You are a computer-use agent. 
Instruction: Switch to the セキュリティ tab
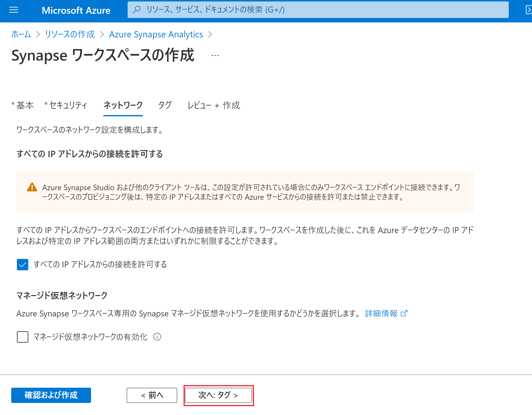point(68,105)
